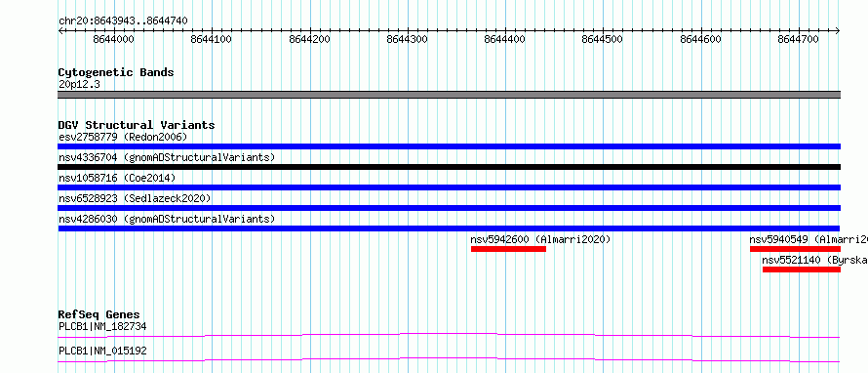Click ruler position 8644000
Screen dimensions: 868x373
pyautogui.click(x=113, y=39)
